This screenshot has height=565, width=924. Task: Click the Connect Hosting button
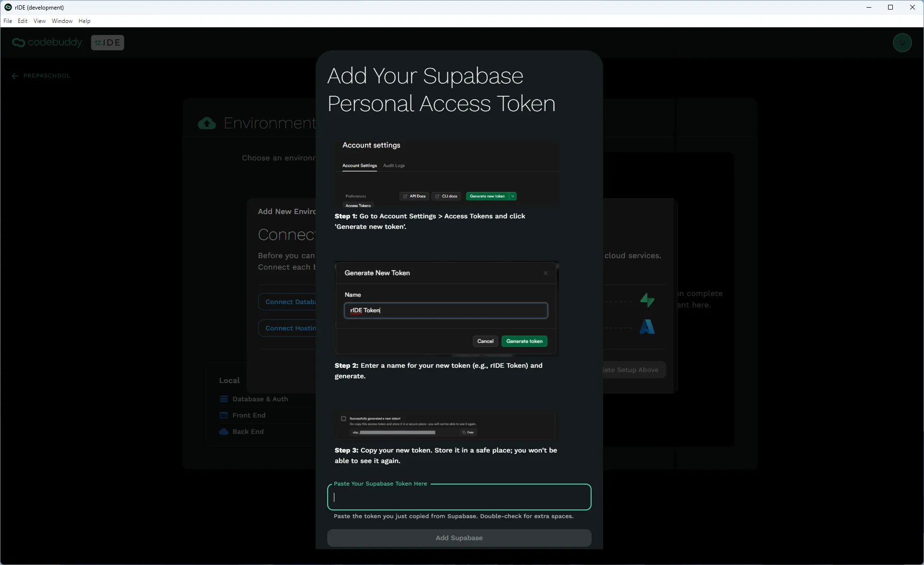(287, 328)
